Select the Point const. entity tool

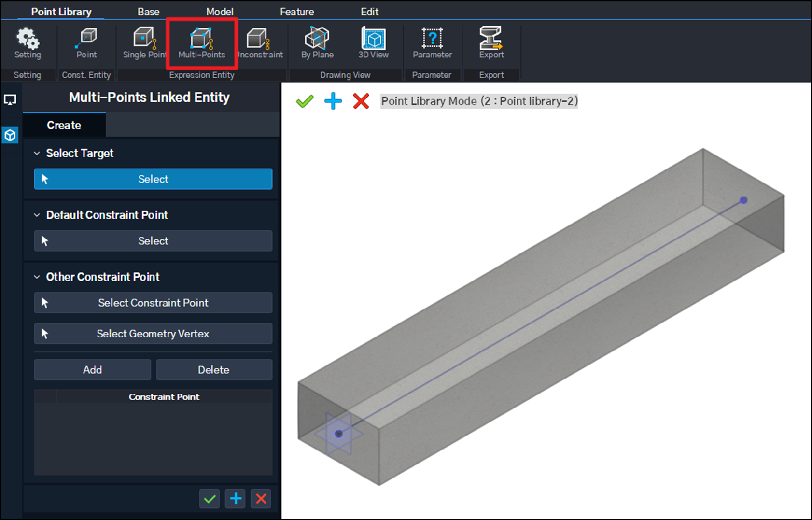tap(86, 42)
